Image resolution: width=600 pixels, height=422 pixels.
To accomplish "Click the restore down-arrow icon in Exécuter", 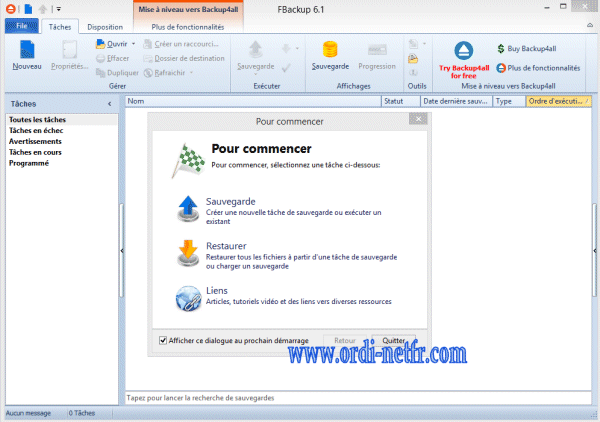I will (x=286, y=49).
